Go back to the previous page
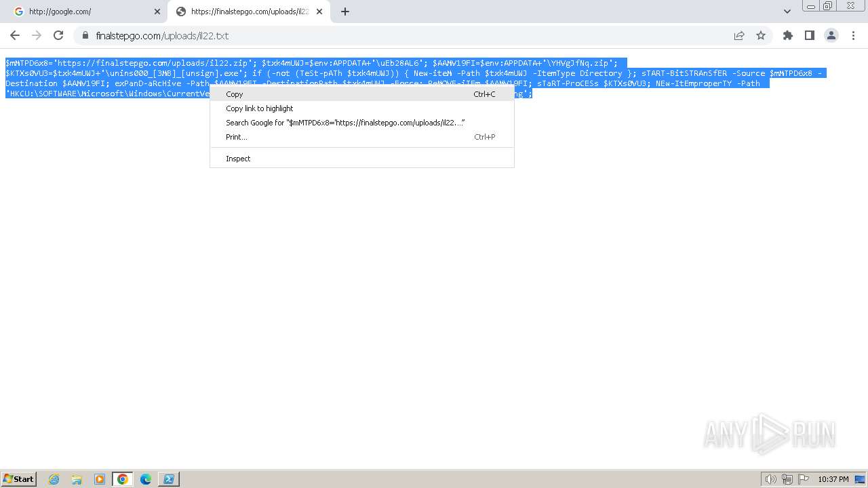The width and height of the screenshot is (868, 488). pyautogui.click(x=15, y=35)
